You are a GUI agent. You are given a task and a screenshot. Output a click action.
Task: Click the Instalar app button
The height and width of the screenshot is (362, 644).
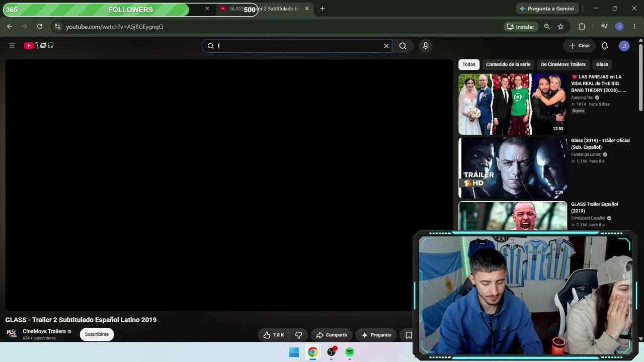coord(520,27)
